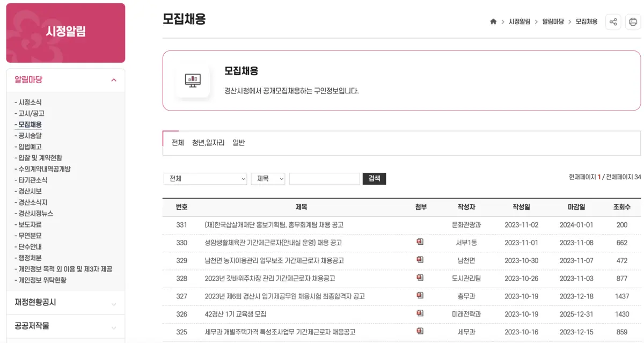Click attachment file for 42경산 1기 교육생 모집
The image size is (644, 343).
pos(420,314)
